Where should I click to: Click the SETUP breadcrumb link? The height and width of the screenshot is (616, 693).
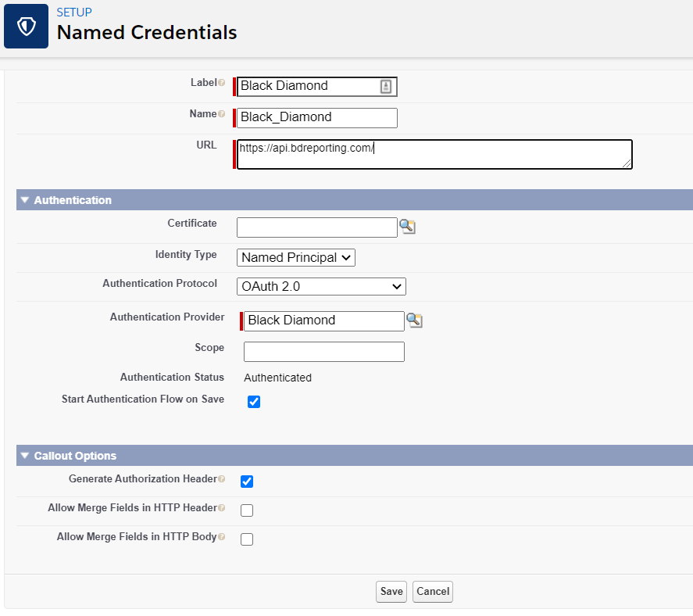tap(74, 13)
